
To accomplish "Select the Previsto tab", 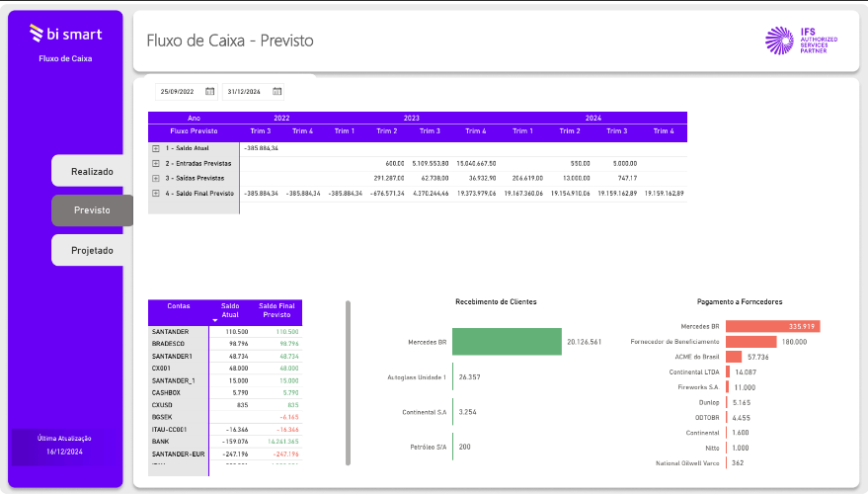I will [92, 210].
